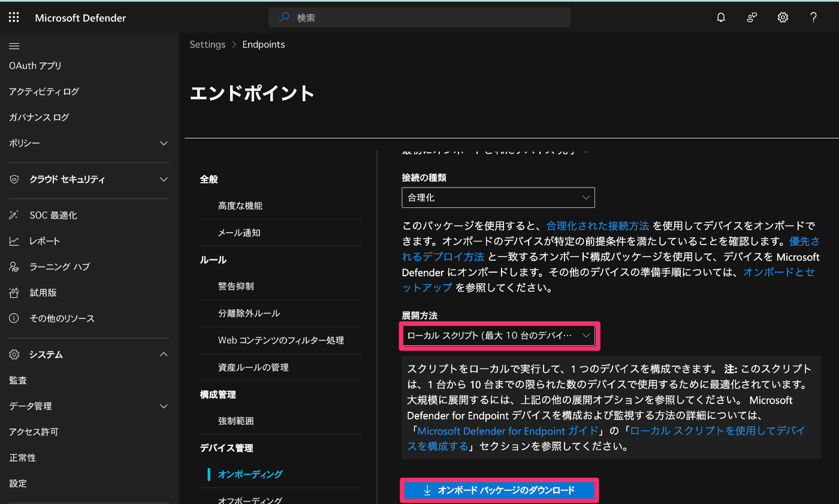Click the システム gear icon in sidebar
This screenshot has width=839, height=504.
click(x=14, y=354)
